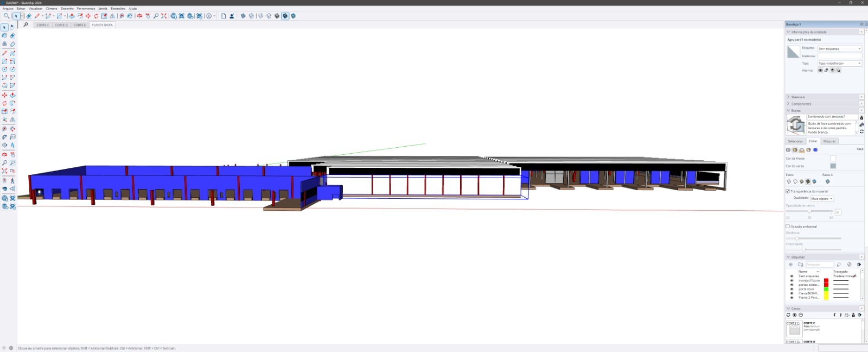Image resolution: width=868 pixels, height=352 pixels.
Task: Select the Eraser tool in top toolbar
Action: click(x=29, y=16)
